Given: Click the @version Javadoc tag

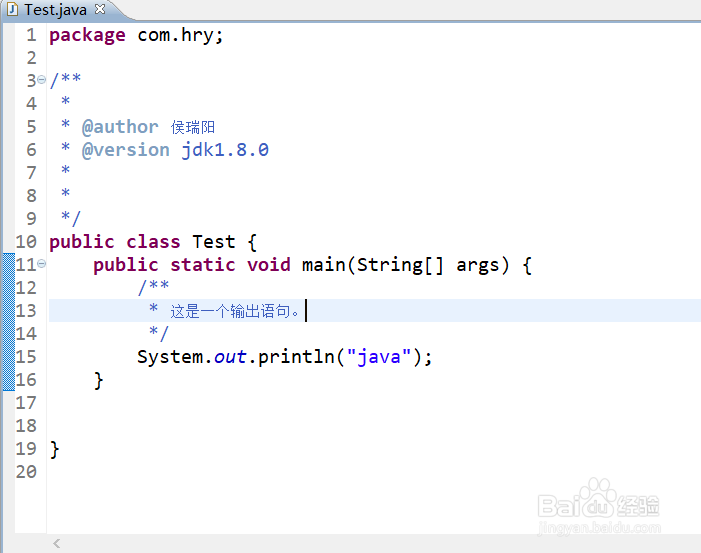Looking at the screenshot, I should click(x=126, y=150).
